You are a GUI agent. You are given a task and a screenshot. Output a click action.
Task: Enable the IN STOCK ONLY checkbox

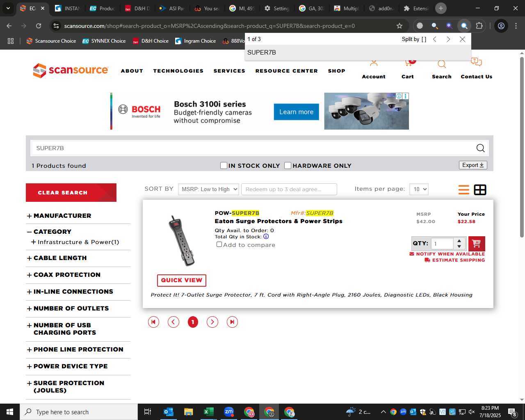[224, 165]
